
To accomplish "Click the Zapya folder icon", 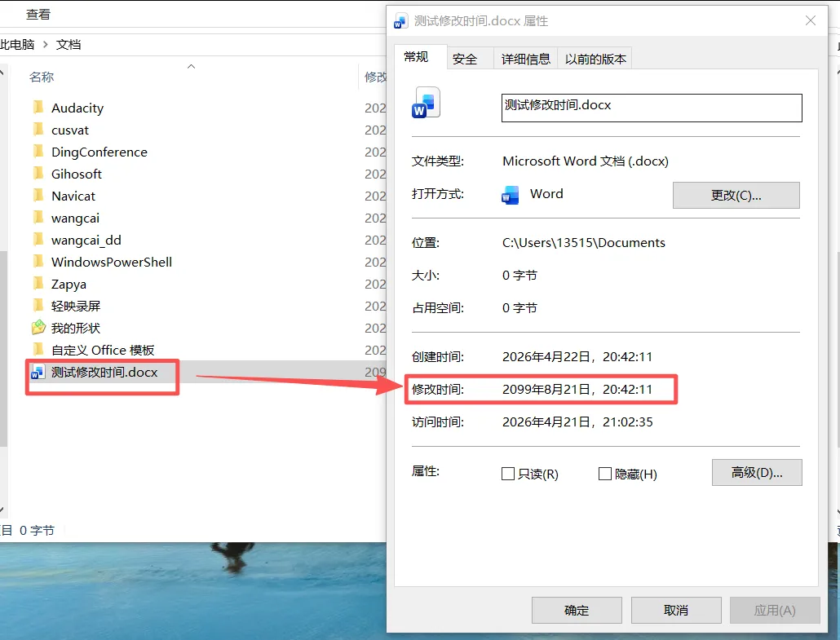I will [x=38, y=284].
